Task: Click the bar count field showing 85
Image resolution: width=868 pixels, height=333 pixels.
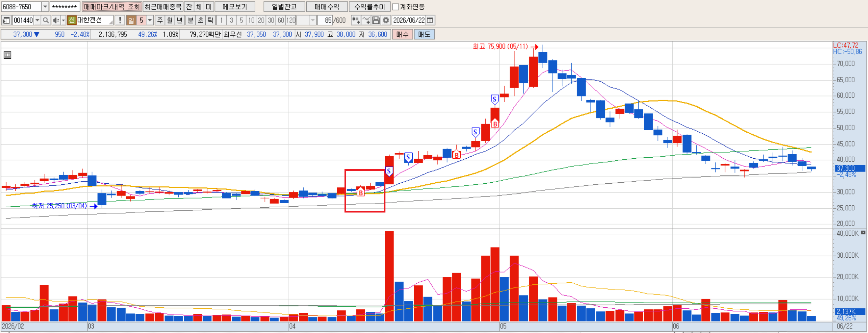Action: tap(325, 20)
